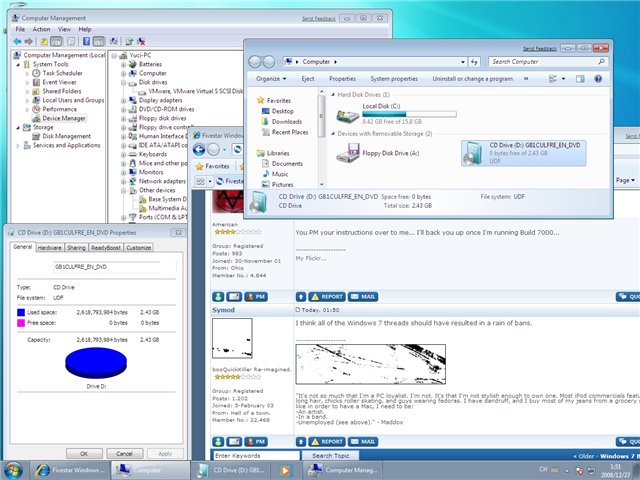This screenshot has width=640, height=480.
Task: Switch to ReadyBoost tab
Action: [x=106, y=248]
